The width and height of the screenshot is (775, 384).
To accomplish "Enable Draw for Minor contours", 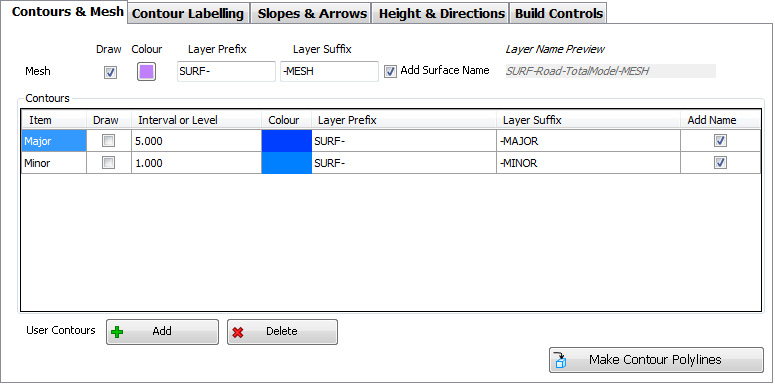I will (108, 163).
